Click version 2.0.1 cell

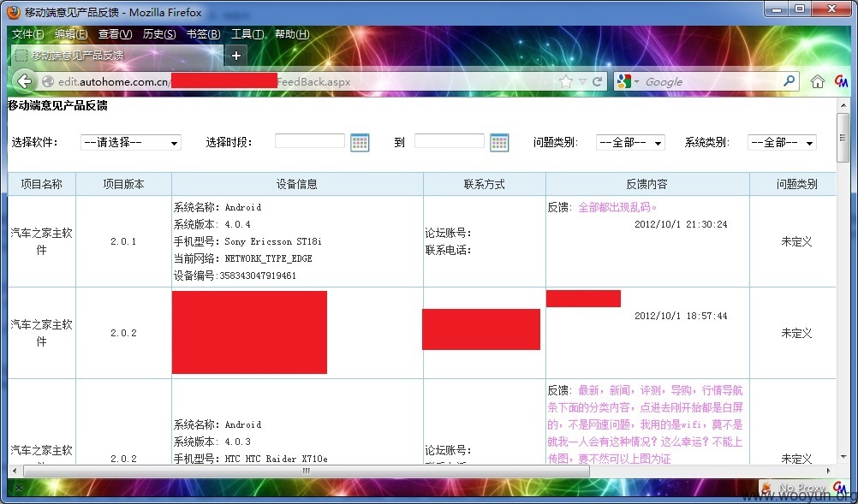pos(123,241)
